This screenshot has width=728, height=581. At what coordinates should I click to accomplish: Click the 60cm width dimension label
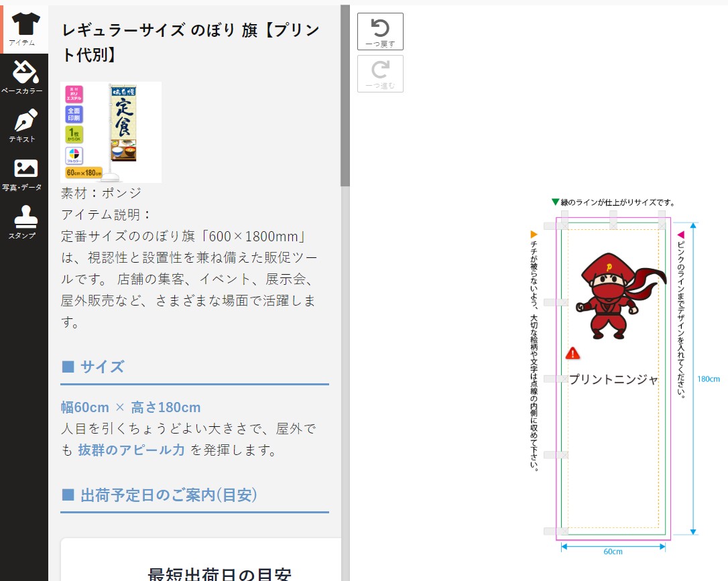(x=613, y=552)
